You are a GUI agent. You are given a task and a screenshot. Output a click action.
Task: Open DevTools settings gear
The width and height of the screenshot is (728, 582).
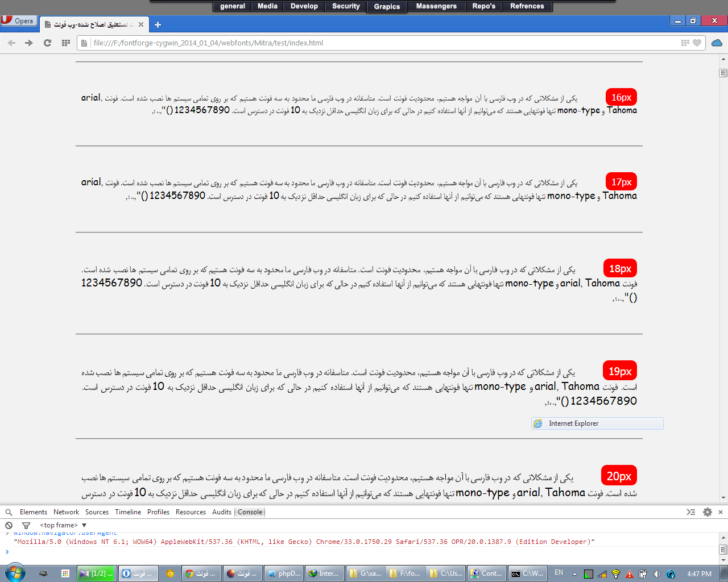pos(707,512)
